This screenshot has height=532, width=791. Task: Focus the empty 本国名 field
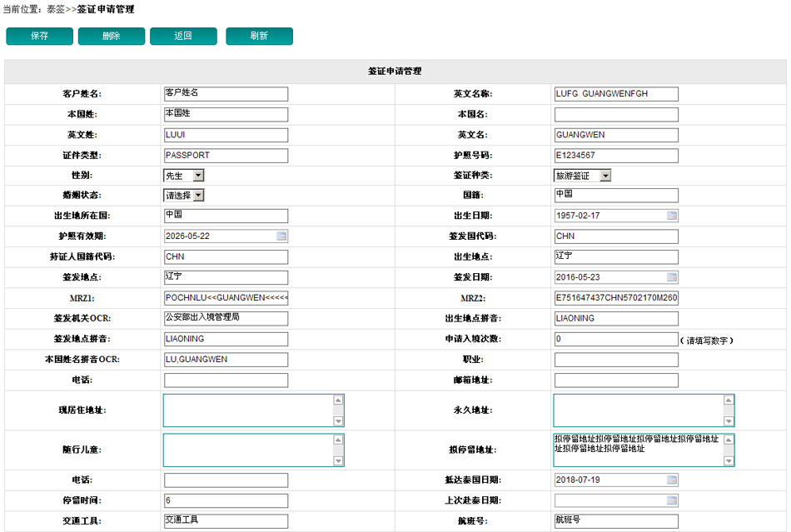pyautogui.click(x=615, y=114)
